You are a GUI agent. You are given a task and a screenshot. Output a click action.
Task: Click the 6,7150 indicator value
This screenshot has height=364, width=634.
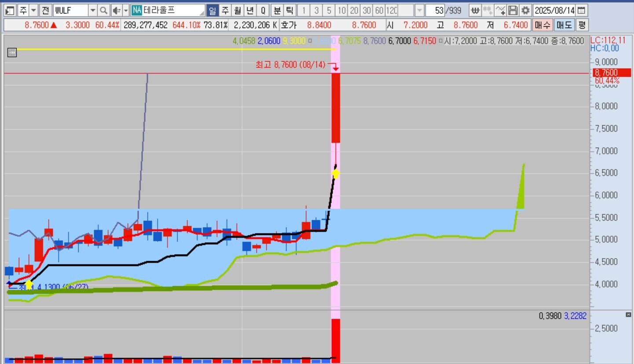point(425,41)
